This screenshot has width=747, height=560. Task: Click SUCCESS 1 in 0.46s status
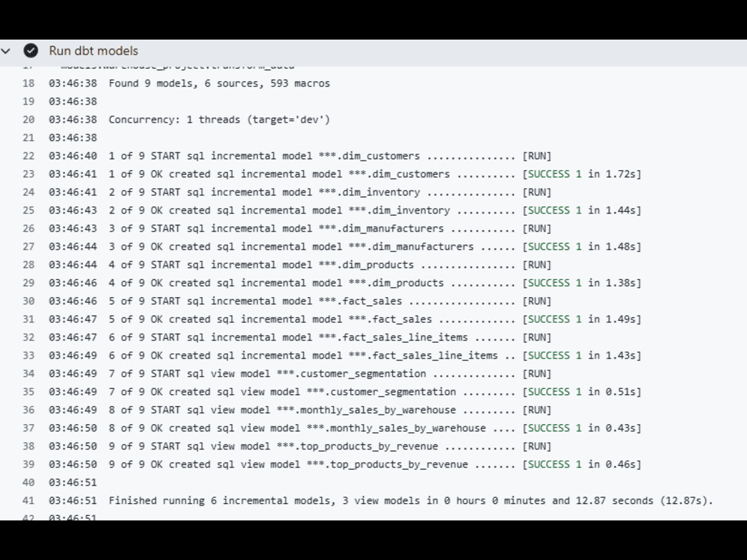tap(582, 464)
